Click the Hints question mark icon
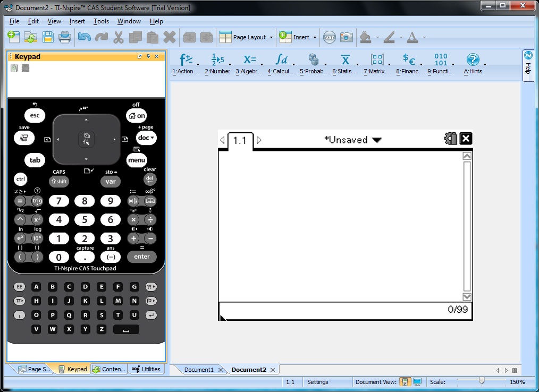539x392 pixels. point(473,60)
